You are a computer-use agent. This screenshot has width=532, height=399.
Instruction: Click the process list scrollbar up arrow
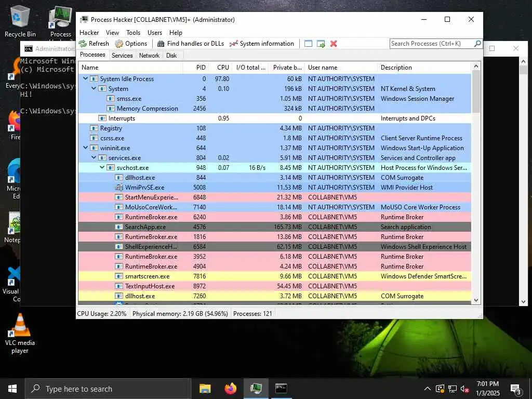coord(476,66)
